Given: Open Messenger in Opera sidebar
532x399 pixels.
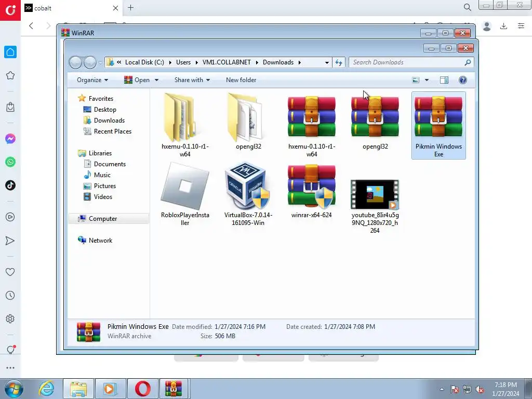Looking at the screenshot, I should [x=10, y=139].
